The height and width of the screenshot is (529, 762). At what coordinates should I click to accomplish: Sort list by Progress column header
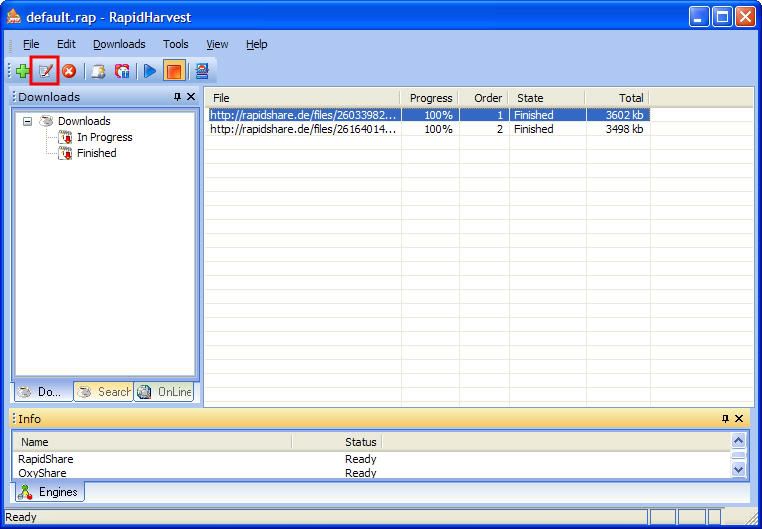point(430,98)
